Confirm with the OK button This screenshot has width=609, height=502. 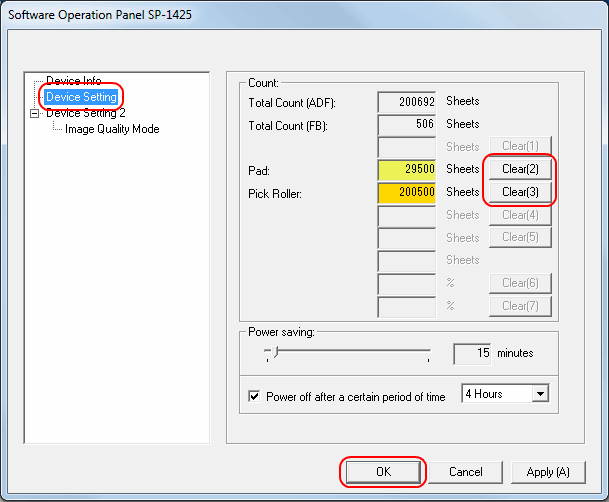click(x=383, y=472)
